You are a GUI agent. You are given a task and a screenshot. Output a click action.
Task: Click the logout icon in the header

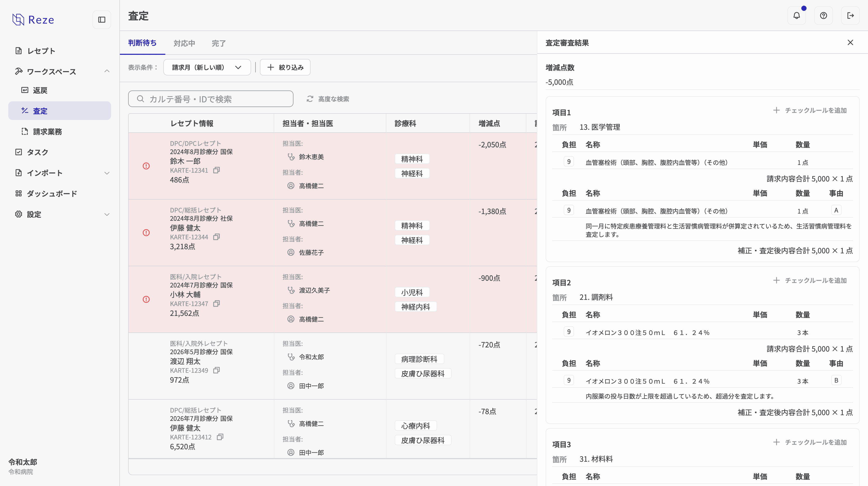[850, 16]
